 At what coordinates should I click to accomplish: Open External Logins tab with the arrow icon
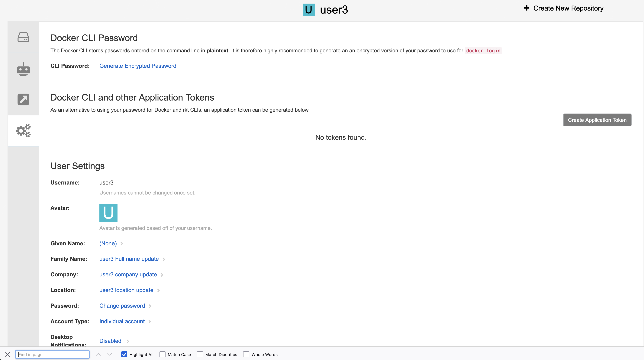[x=23, y=99]
